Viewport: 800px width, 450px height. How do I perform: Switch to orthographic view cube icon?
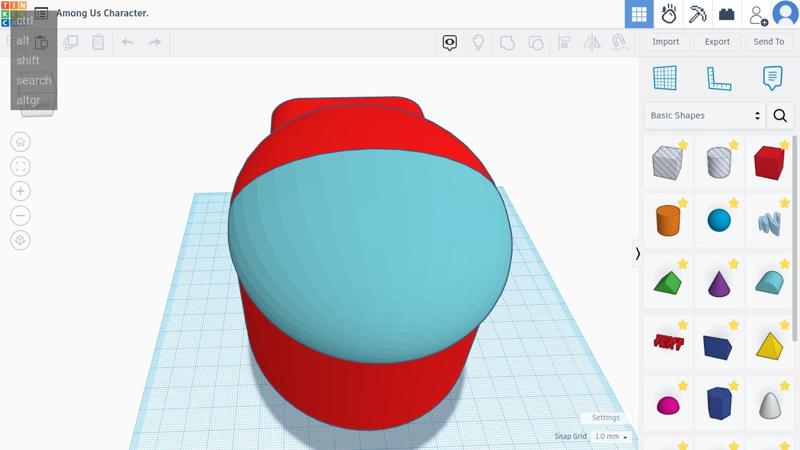[x=20, y=240]
